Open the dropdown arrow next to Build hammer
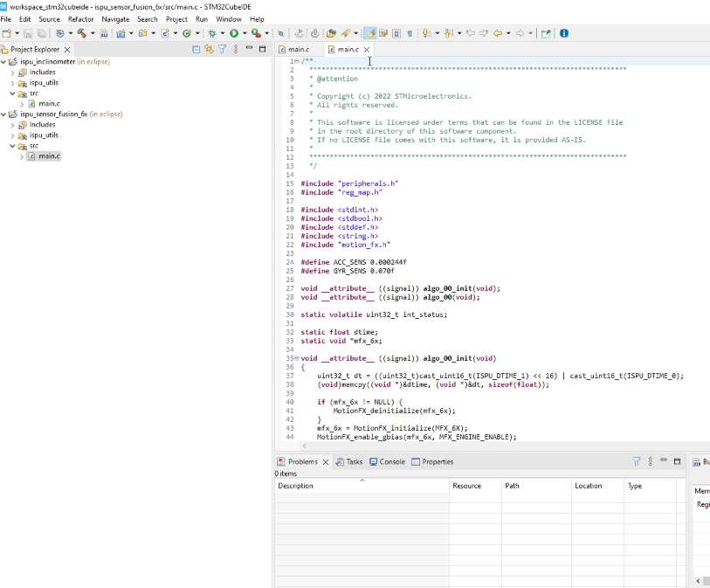The height and width of the screenshot is (588, 710). (93, 33)
